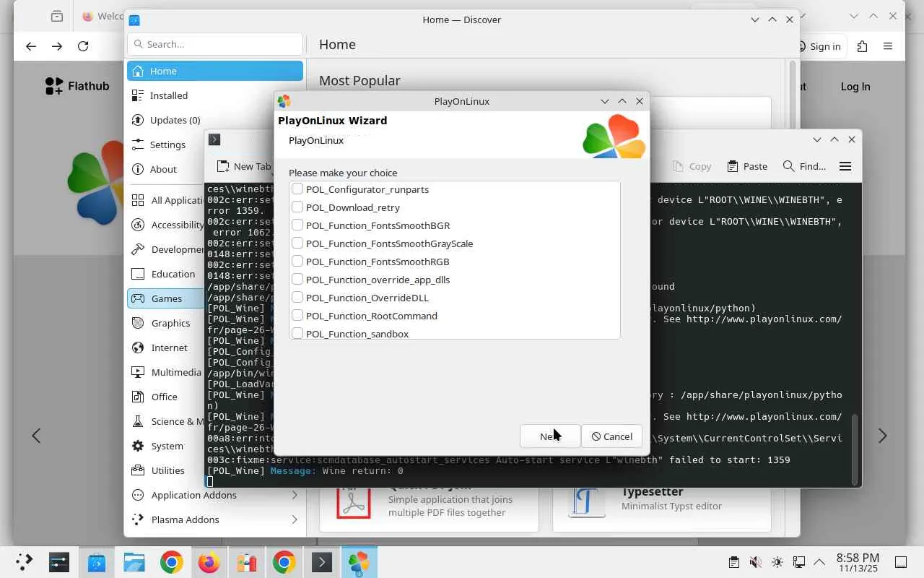Select the Education category in Discover
Viewport: 924px width, 578px height.
coord(166,274)
